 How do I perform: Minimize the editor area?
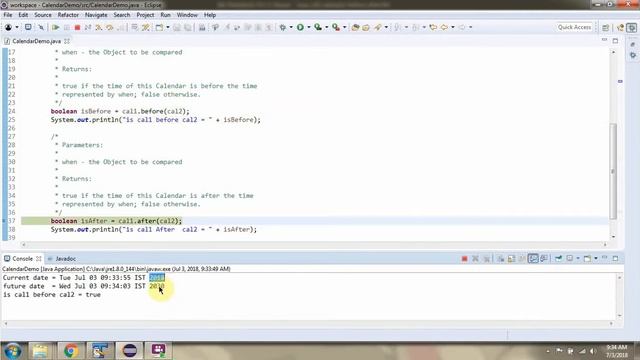[x=604, y=40]
